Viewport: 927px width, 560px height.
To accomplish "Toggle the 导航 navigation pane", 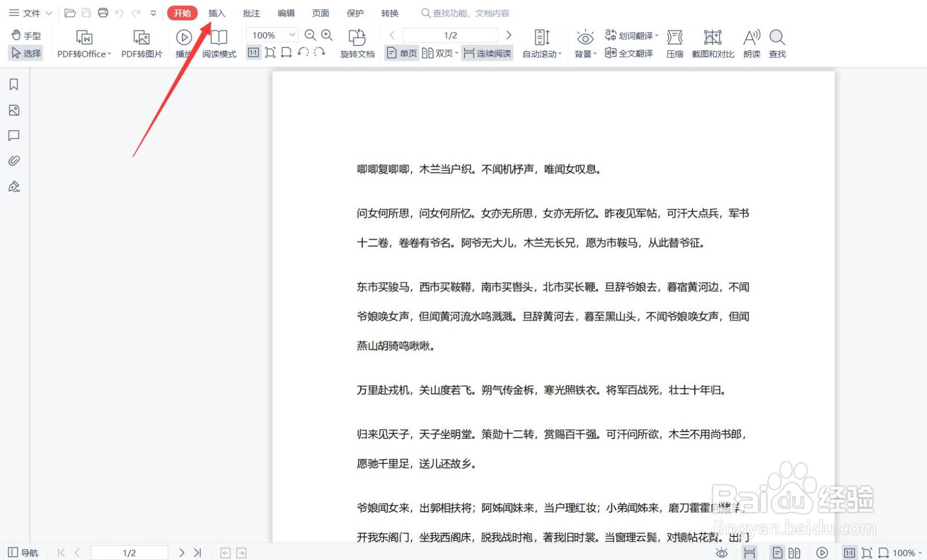I will (x=23, y=552).
